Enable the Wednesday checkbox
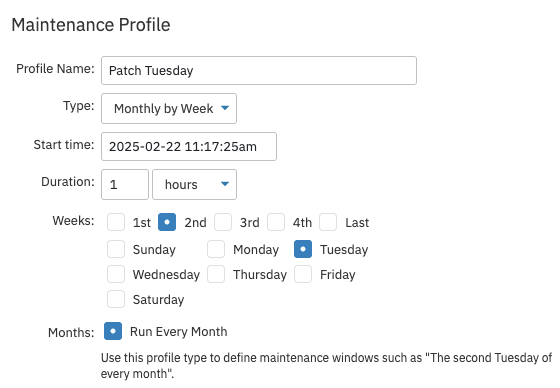560x388 pixels. point(116,274)
